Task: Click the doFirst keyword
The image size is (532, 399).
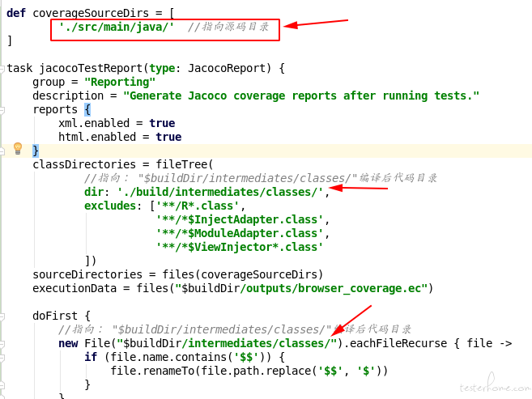Action: coord(55,316)
